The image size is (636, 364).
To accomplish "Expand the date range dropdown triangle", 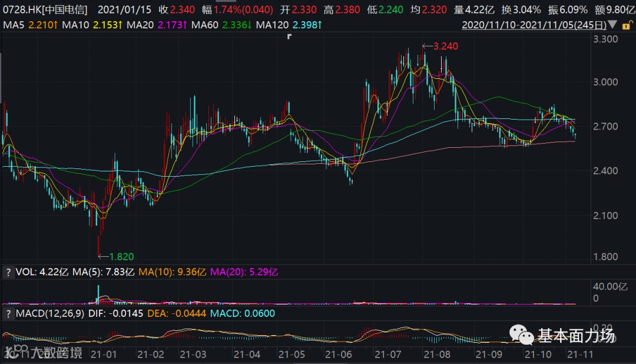I will [613, 25].
